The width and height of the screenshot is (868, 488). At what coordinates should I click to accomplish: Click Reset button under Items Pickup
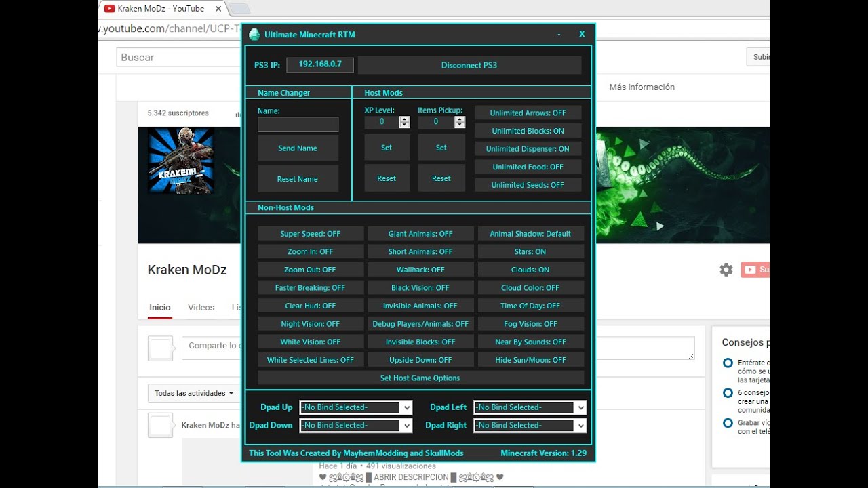click(441, 178)
